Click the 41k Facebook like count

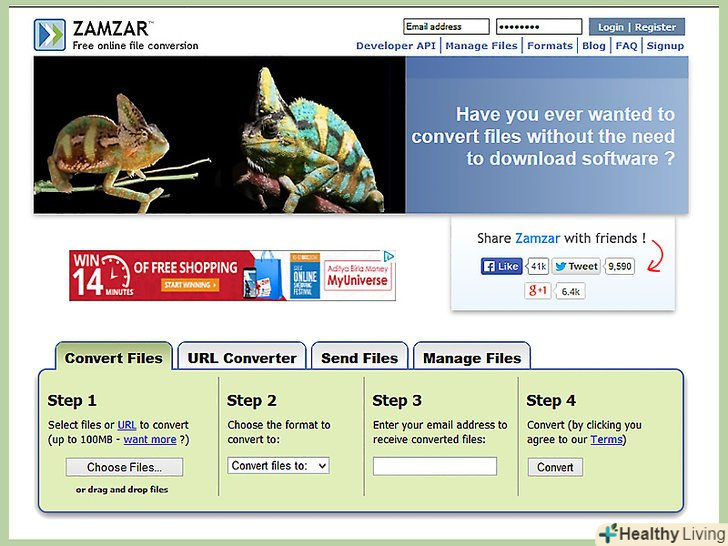[x=538, y=266]
